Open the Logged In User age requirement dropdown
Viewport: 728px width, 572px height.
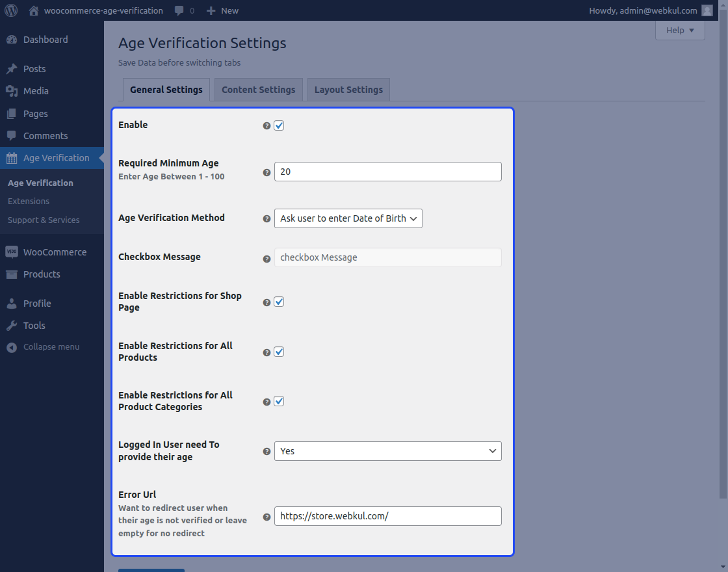click(387, 451)
